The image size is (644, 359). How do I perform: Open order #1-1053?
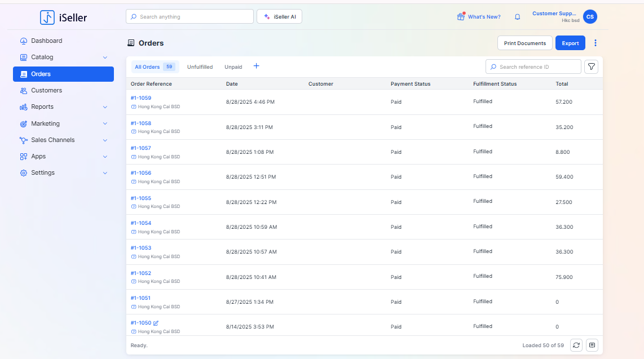(141, 248)
